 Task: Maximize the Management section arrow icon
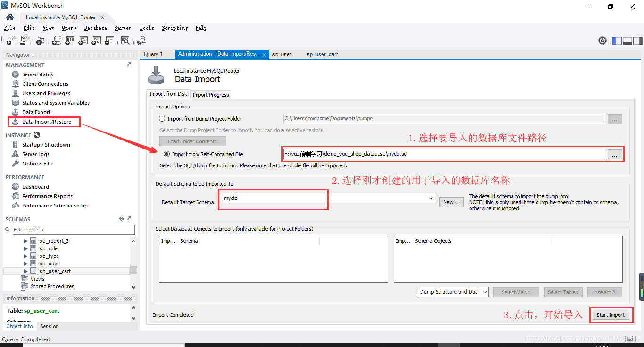[x=129, y=65]
